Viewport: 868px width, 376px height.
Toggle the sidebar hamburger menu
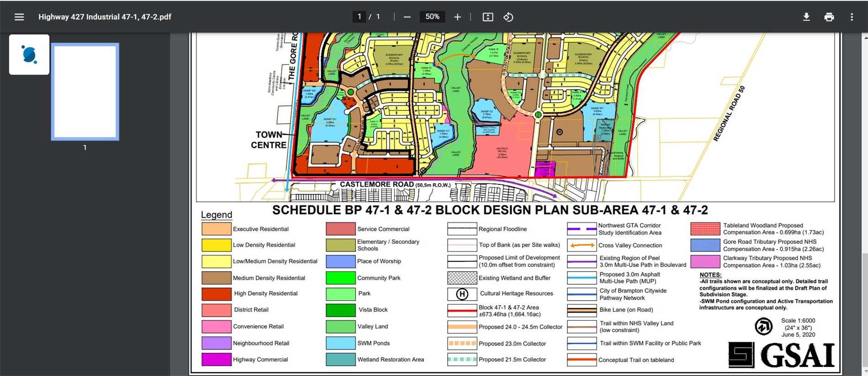pyautogui.click(x=19, y=17)
